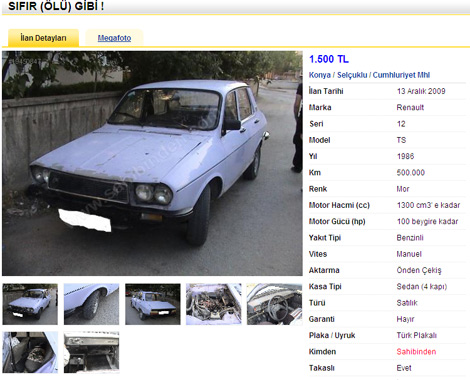
Task: Open the İlan Detayları tab
Action: (43, 38)
